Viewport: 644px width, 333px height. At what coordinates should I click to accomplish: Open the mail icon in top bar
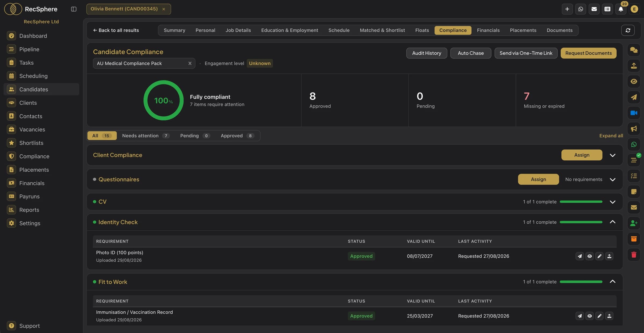pyautogui.click(x=594, y=9)
